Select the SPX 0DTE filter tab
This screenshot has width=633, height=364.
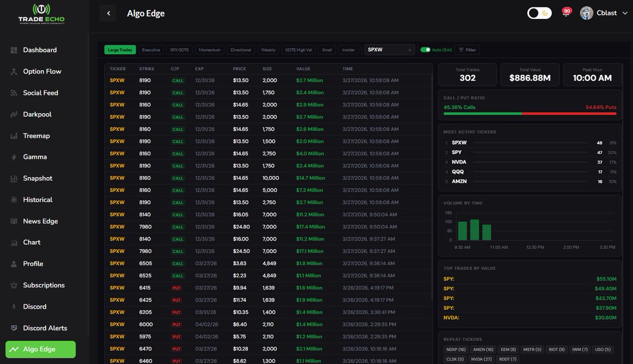tap(179, 50)
